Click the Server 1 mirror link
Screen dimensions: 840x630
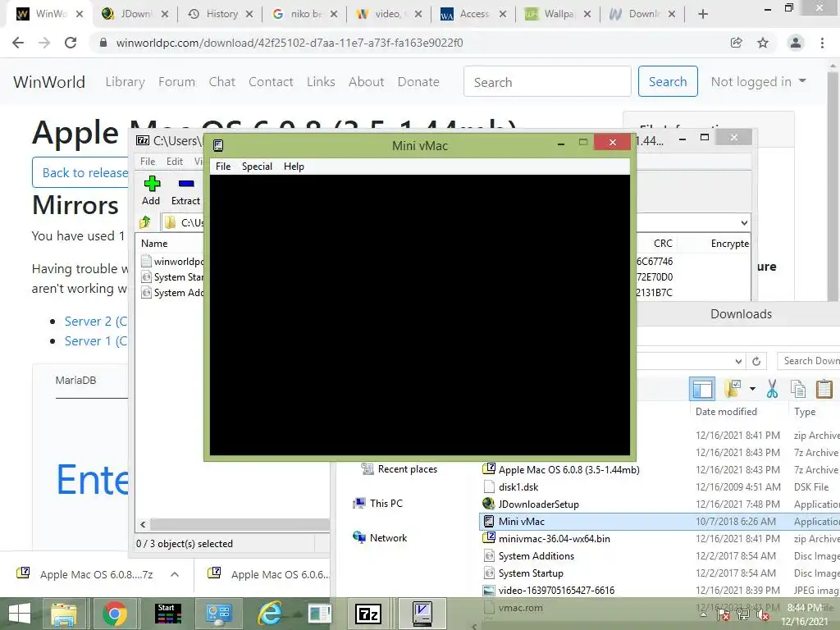pos(96,341)
